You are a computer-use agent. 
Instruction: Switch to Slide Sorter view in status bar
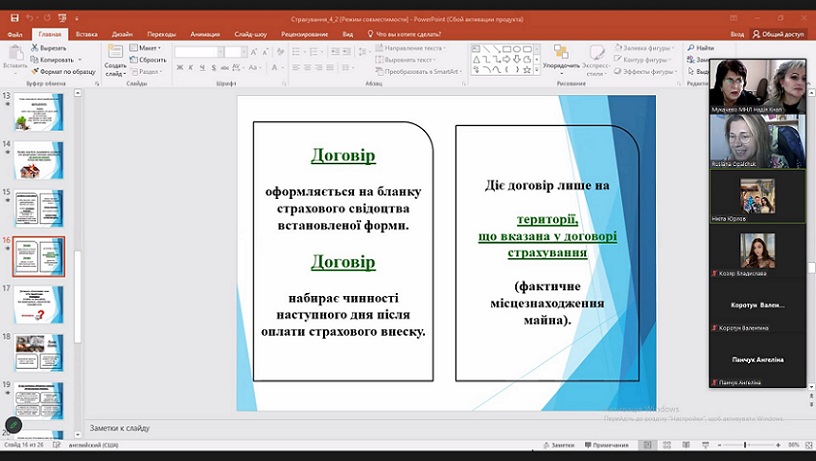667,445
